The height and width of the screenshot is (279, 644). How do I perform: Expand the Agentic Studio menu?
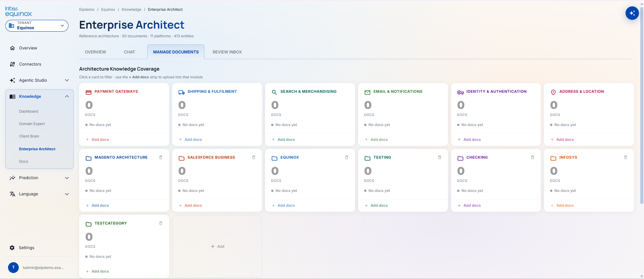coord(67,80)
